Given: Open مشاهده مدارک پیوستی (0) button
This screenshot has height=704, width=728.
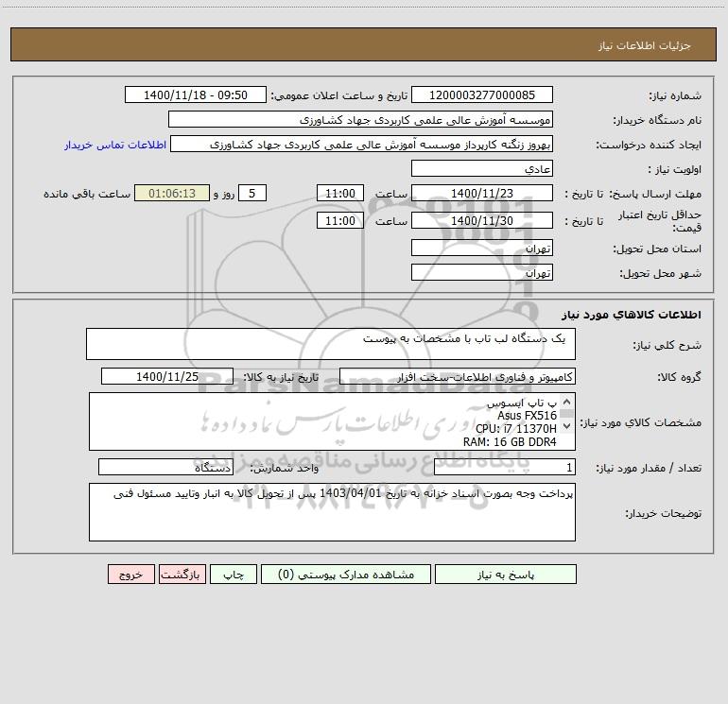Looking at the screenshot, I should 346,574.
